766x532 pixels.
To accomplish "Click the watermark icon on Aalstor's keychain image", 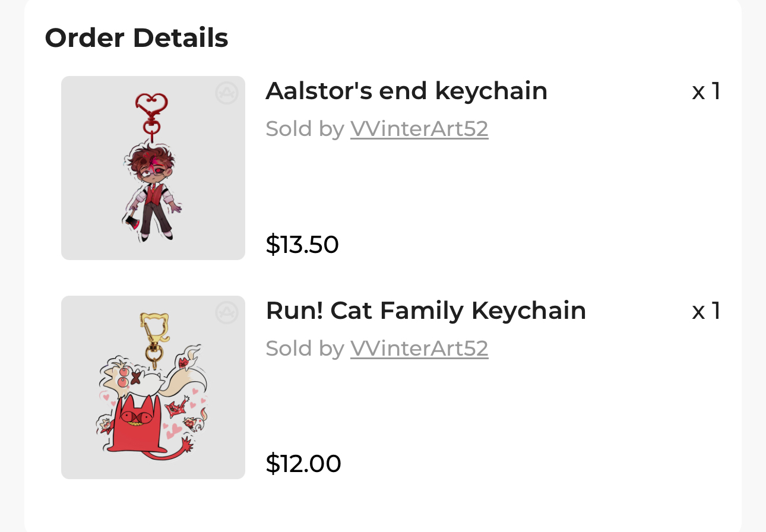I will coord(226,93).
